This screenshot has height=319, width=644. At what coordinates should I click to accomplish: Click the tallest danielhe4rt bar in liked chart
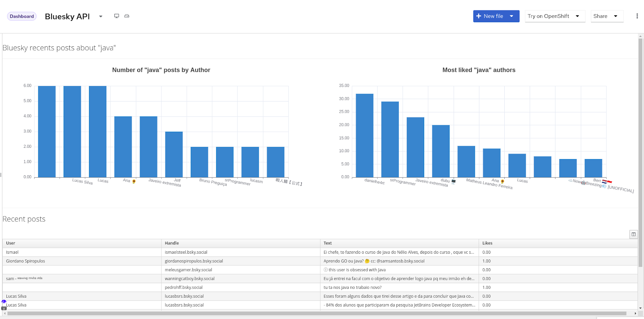click(365, 135)
